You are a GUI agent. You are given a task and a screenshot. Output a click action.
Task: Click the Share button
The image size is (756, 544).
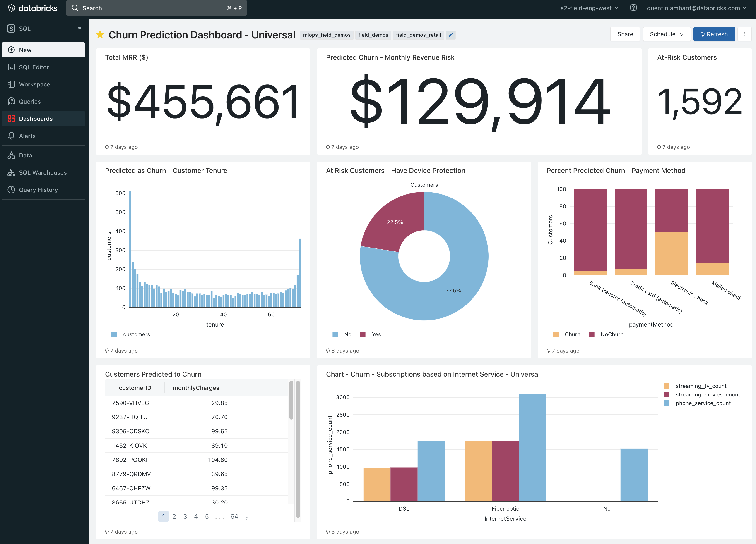(625, 34)
